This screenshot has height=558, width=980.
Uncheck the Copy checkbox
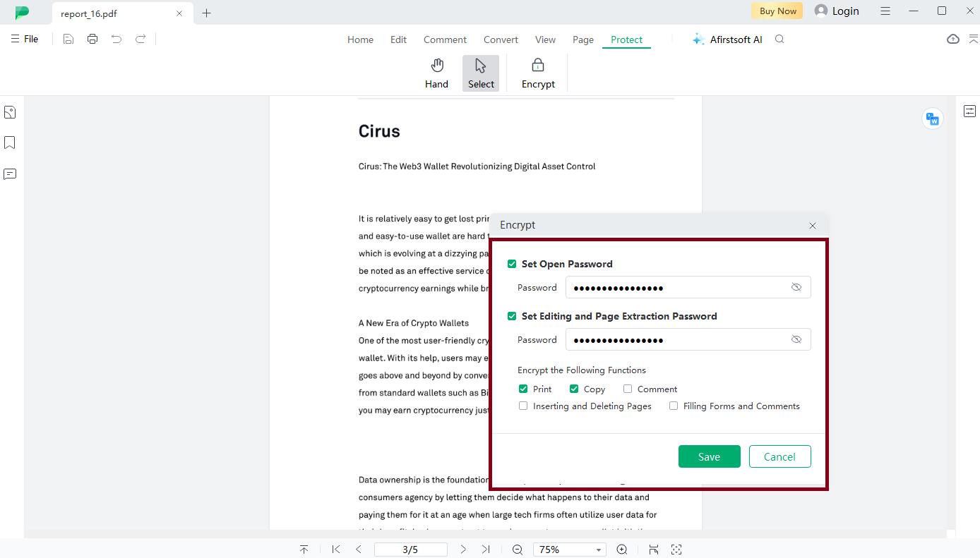pyautogui.click(x=574, y=389)
